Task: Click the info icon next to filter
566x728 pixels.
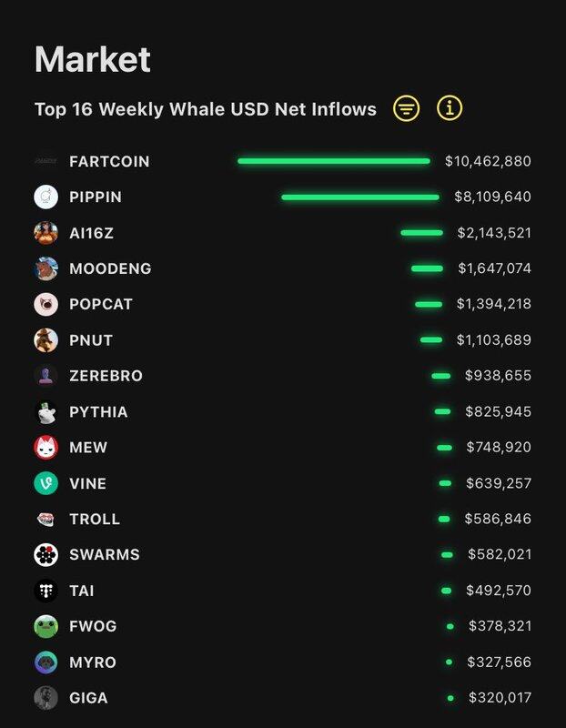Action: tap(450, 108)
